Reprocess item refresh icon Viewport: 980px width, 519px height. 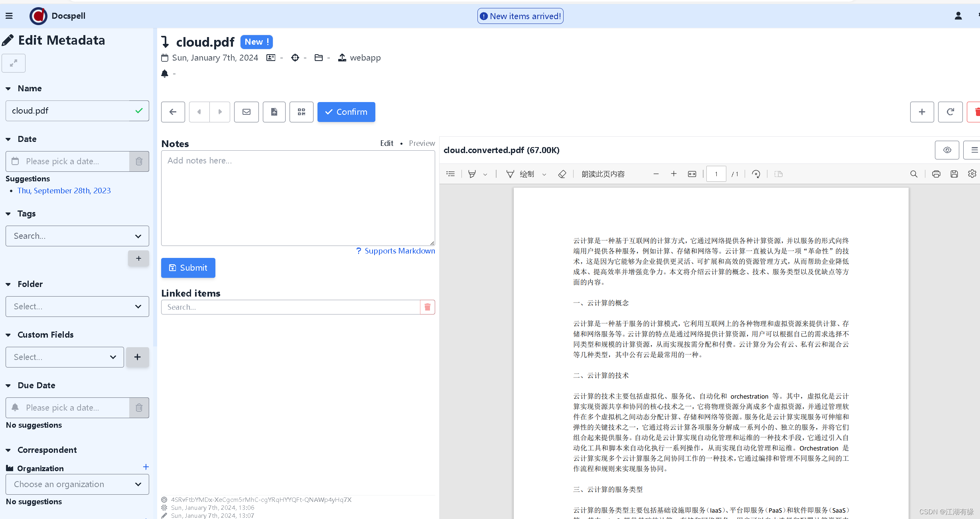950,112
